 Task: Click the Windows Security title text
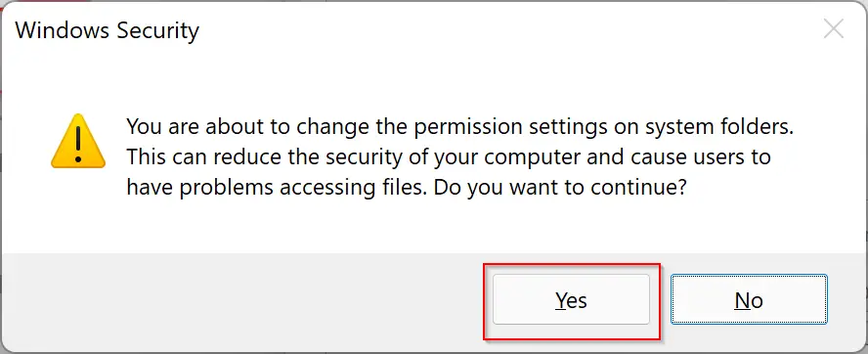pos(107,30)
